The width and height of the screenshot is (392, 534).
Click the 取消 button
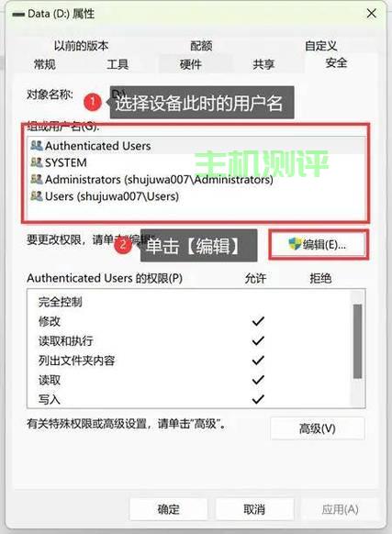pyautogui.click(x=254, y=509)
